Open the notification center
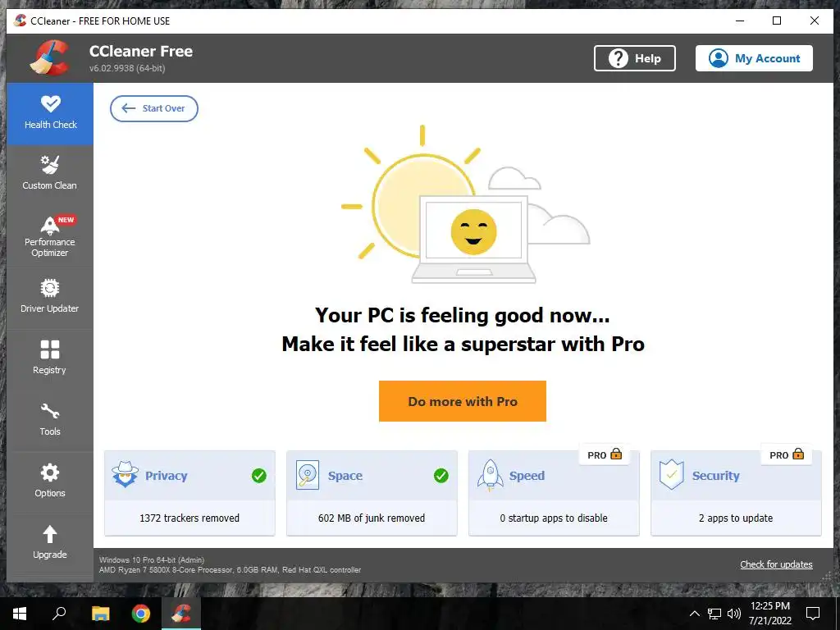840x630 pixels. [813, 614]
